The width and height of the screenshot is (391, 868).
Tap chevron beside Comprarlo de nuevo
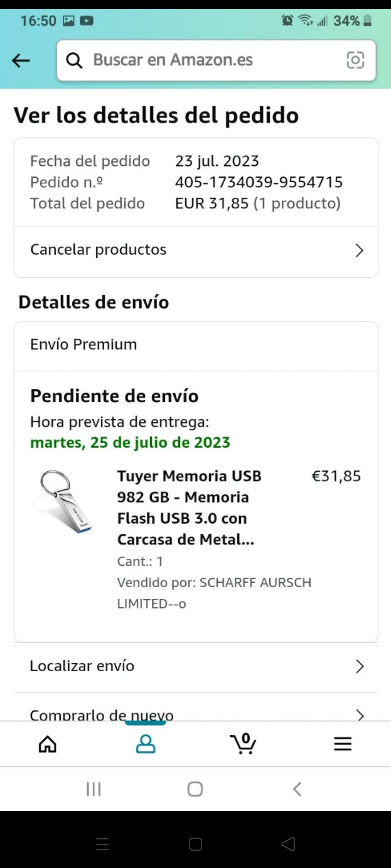[x=360, y=715]
